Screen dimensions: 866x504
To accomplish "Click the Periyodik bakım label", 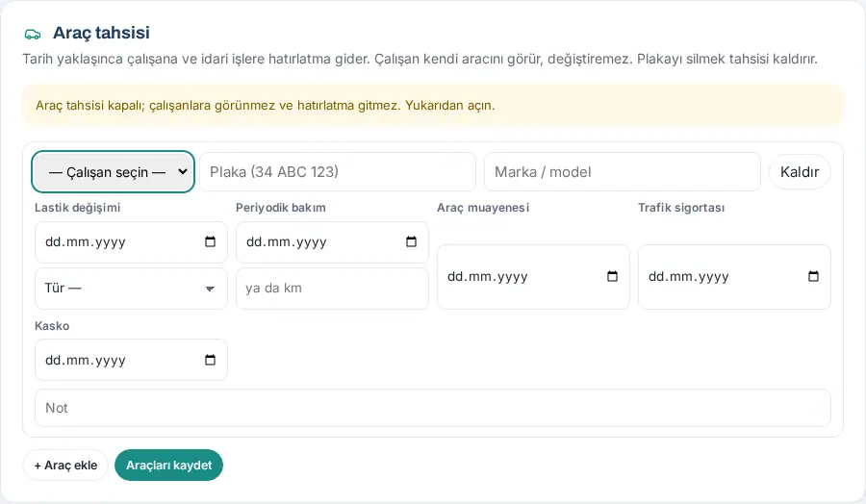I will [281, 208].
